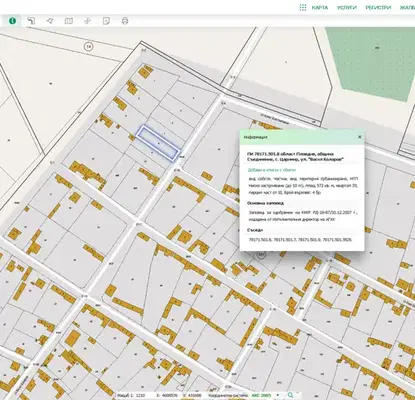The width and height of the screenshot is (415, 400).
Task: Click the Информация popup header title
Action: click(x=255, y=137)
